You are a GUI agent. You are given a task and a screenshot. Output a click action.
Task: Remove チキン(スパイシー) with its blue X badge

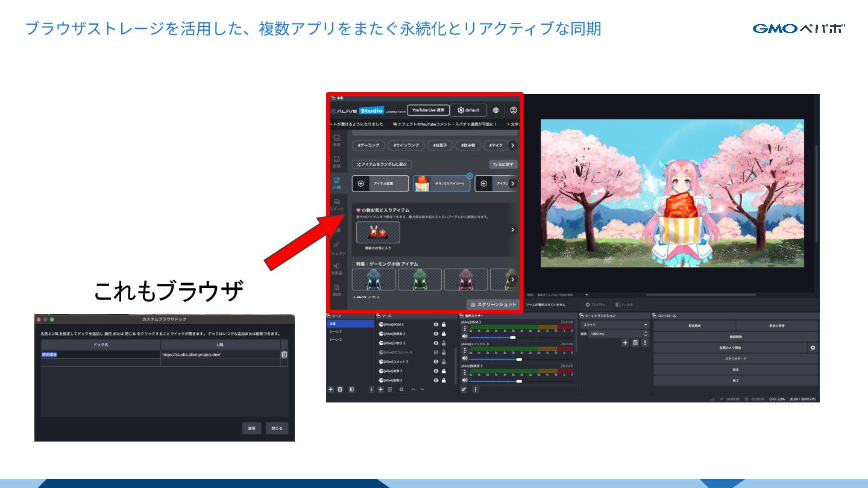click(x=470, y=176)
